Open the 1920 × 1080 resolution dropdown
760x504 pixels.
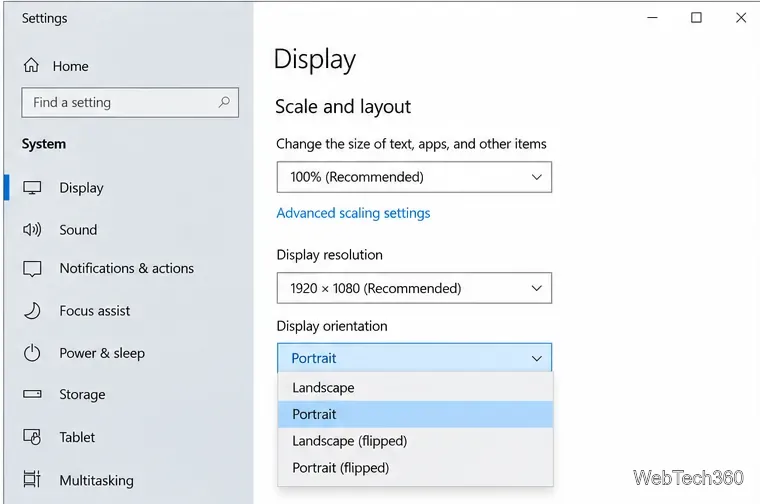(x=414, y=288)
